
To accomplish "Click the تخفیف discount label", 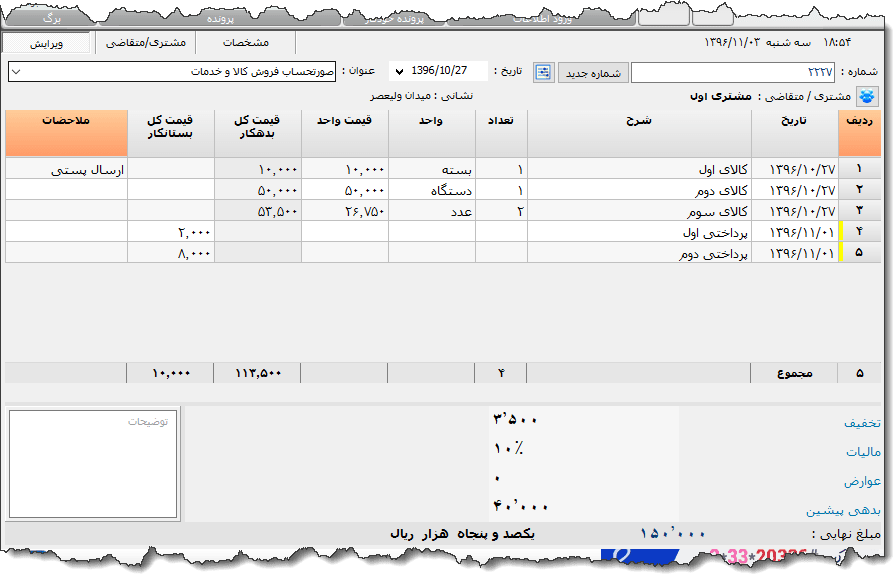I will point(861,423).
